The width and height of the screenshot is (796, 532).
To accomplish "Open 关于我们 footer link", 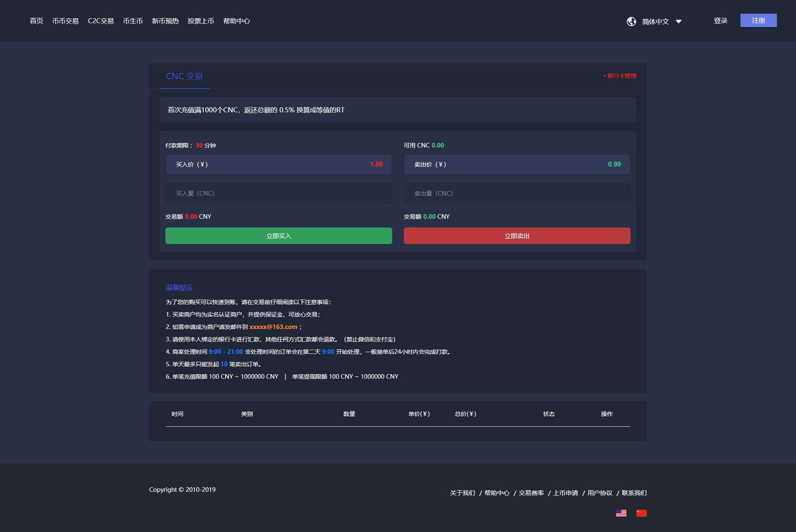I will click(x=462, y=493).
